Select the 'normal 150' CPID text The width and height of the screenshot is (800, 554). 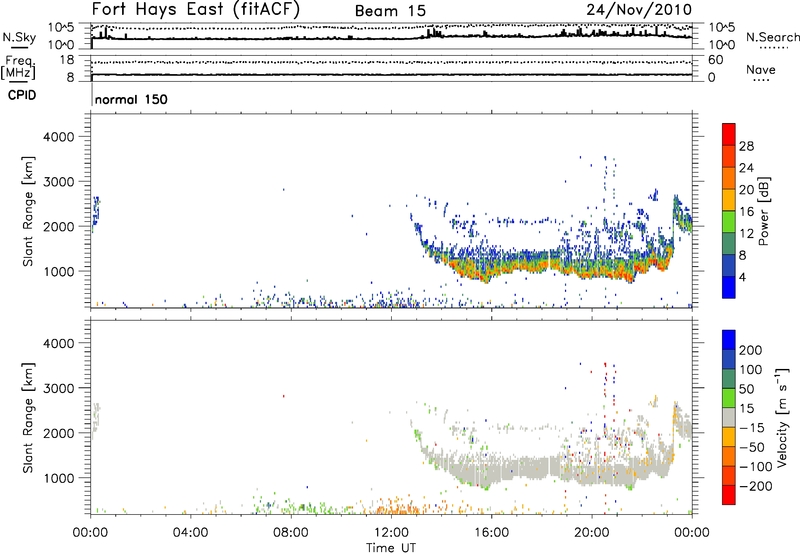click(x=131, y=99)
